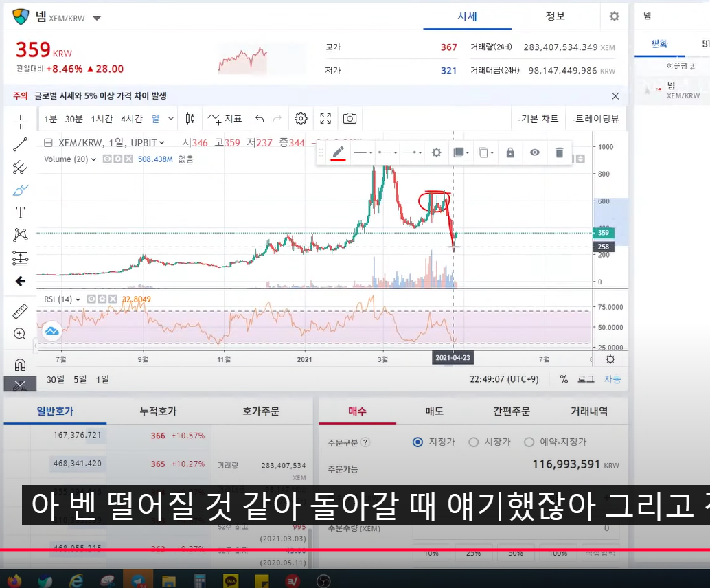Open OBS Studio from the taskbar
This screenshot has width=710, height=588.
tap(323, 580)
